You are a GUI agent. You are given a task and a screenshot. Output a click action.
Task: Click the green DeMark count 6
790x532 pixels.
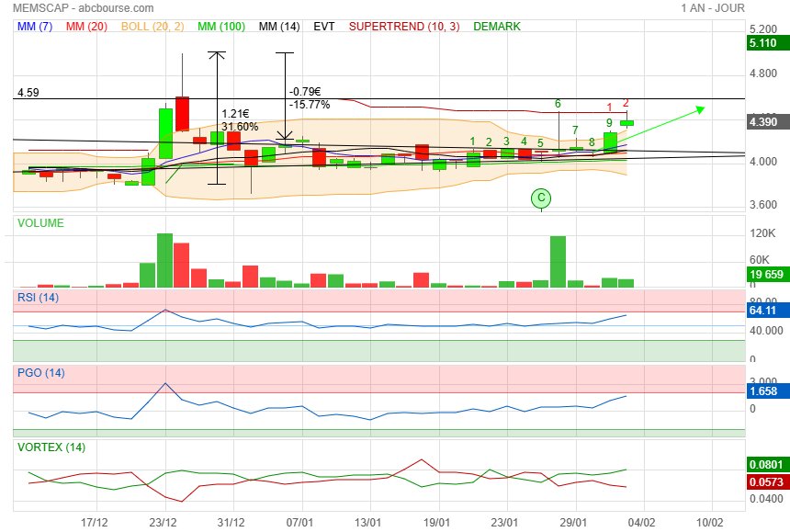(558, 104)
